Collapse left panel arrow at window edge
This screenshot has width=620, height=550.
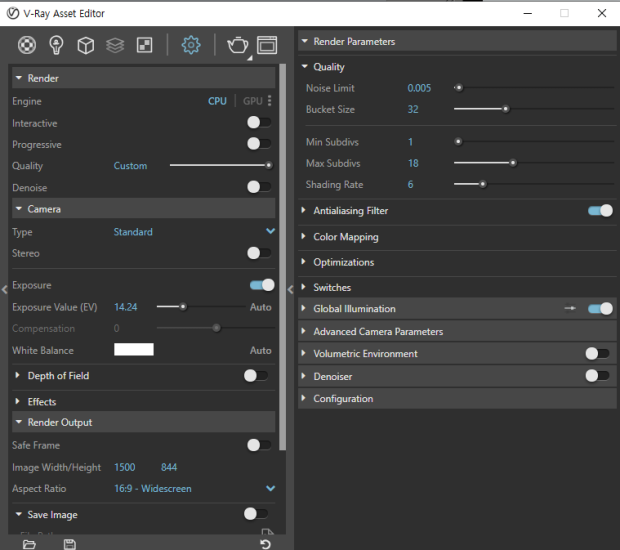(x=4, y=289)
